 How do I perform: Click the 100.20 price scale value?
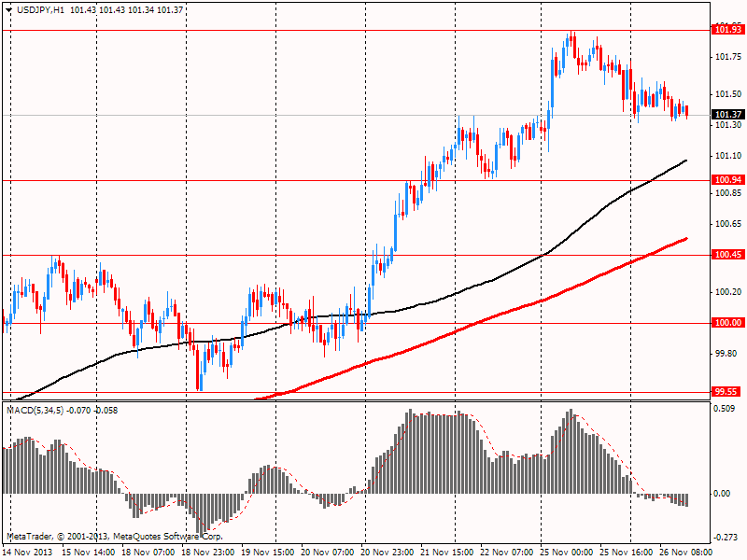click(x=728, y=292)
